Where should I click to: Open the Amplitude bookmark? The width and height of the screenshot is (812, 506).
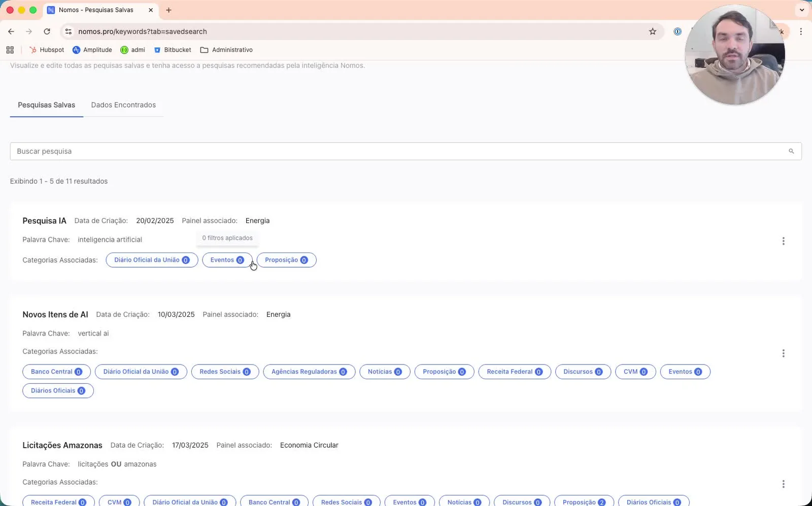(x=92, y=50)
